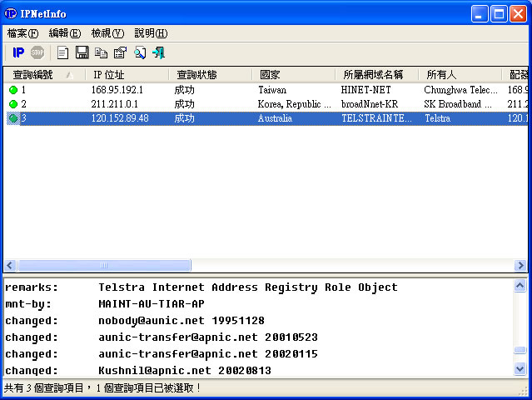Screen dimensions: 532x400
Task: Click the details pane scroll-up arrow
Action: click(520, 286)
